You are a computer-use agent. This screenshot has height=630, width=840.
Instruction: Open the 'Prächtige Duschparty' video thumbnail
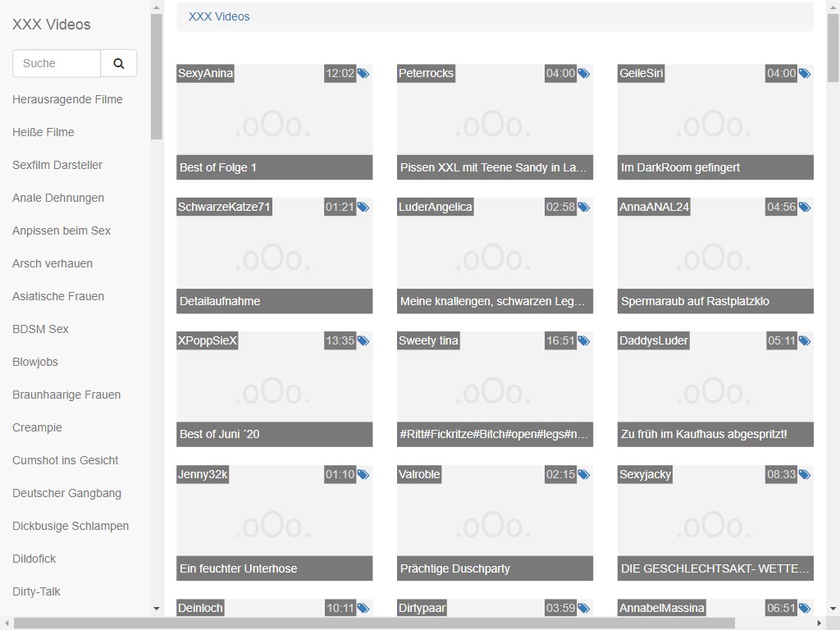coord(495,523)
